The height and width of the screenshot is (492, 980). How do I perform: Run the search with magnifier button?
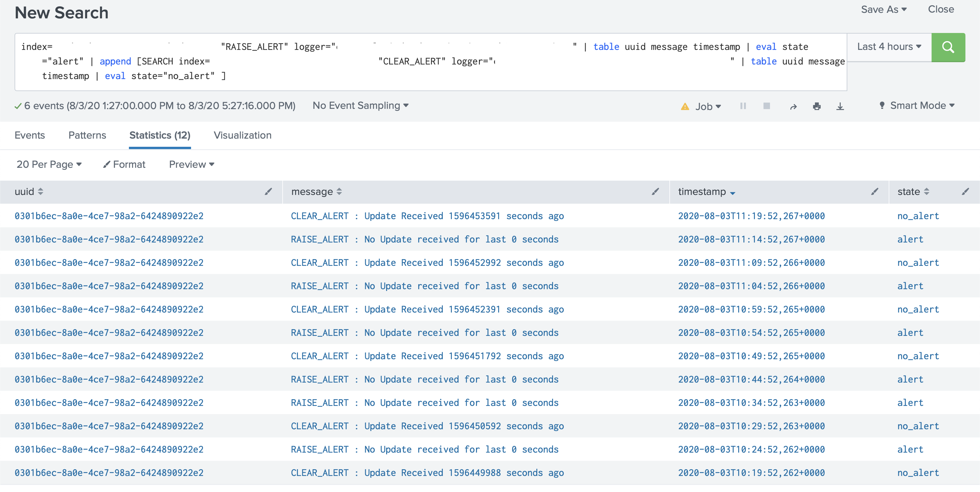948,47
